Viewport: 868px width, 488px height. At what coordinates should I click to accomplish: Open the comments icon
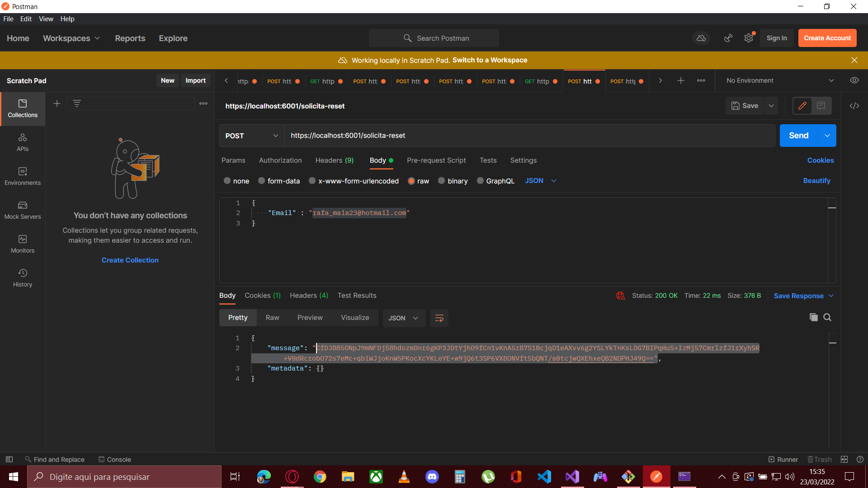(x=821, y=106)
